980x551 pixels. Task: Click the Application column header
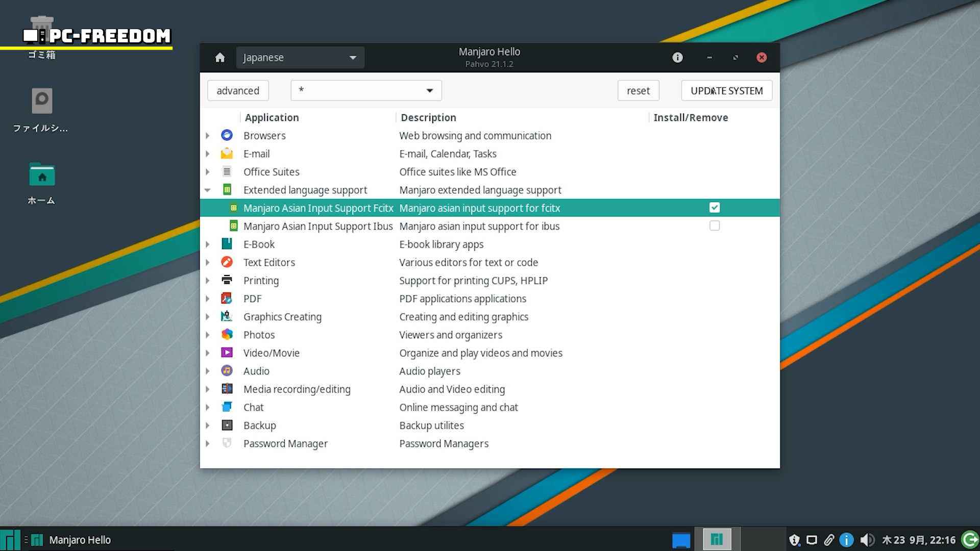[x=272, y=117]
